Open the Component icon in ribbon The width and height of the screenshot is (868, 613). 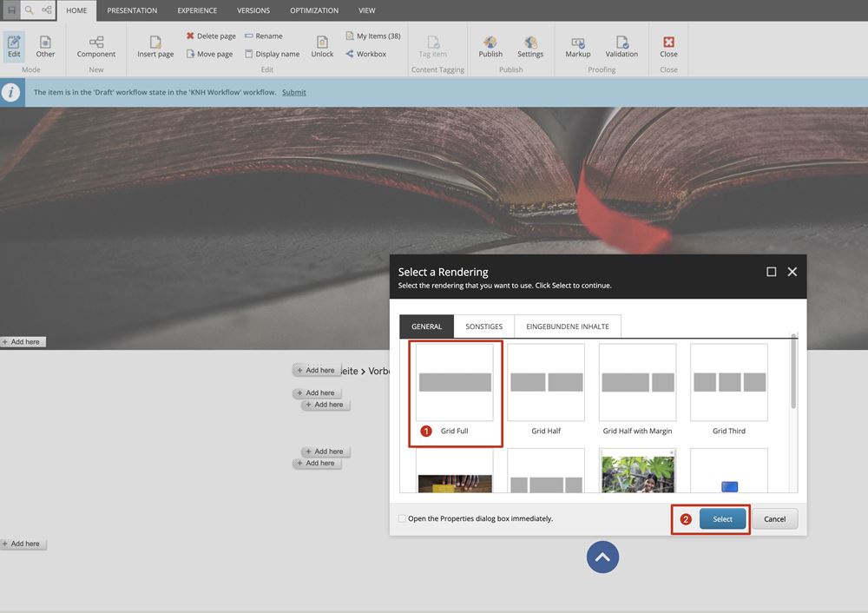pyautogui.click(x=96, y=42)
